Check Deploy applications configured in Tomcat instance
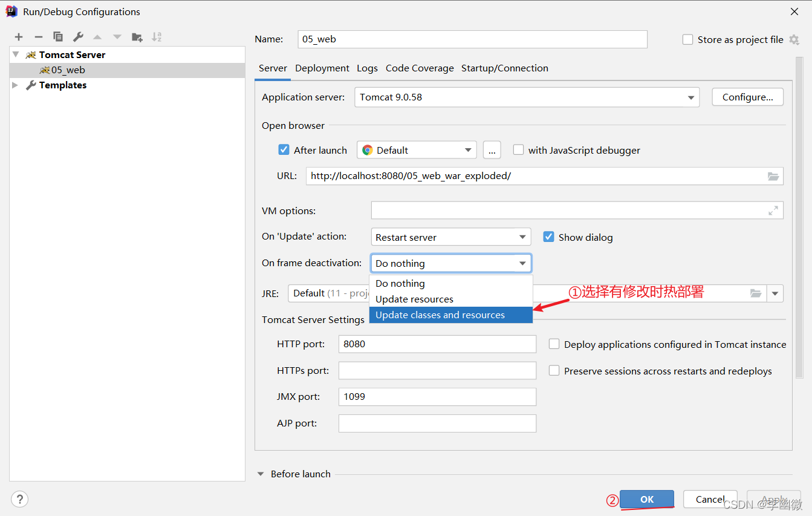This screenshot has height=516, width=812. (554, 344)
